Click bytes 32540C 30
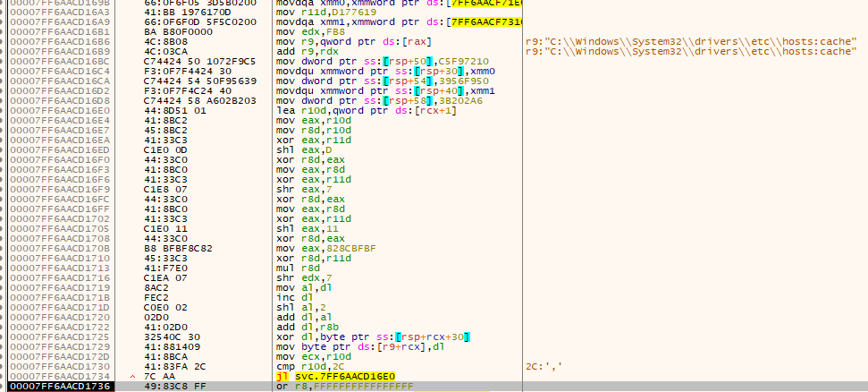The image size is (868, 392). coord(172,337)
